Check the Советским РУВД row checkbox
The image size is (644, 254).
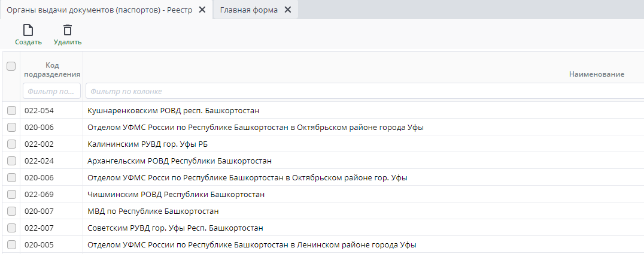point(11,228)
